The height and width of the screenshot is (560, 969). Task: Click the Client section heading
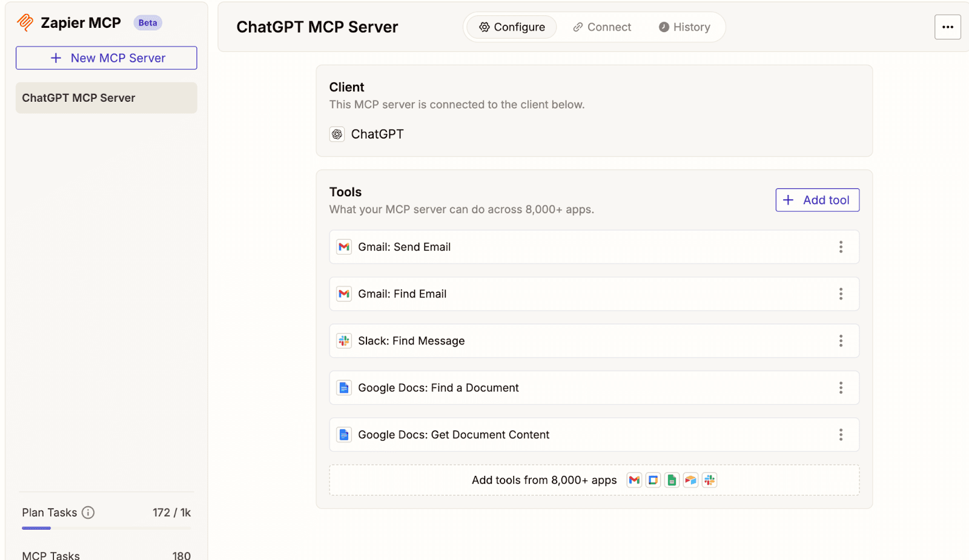pyautogui.click(x=346, y=87)
